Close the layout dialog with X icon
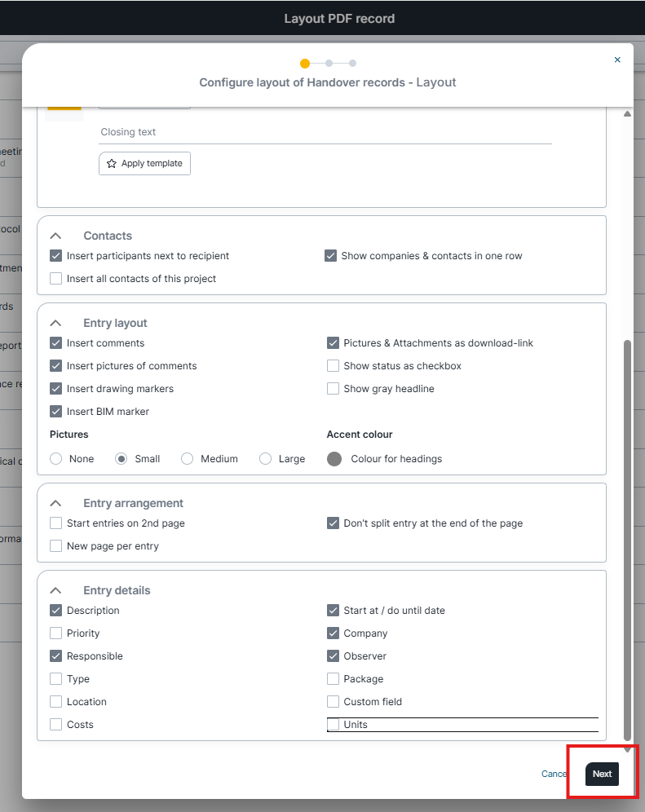Screen dimensions: 645x812 617,60
